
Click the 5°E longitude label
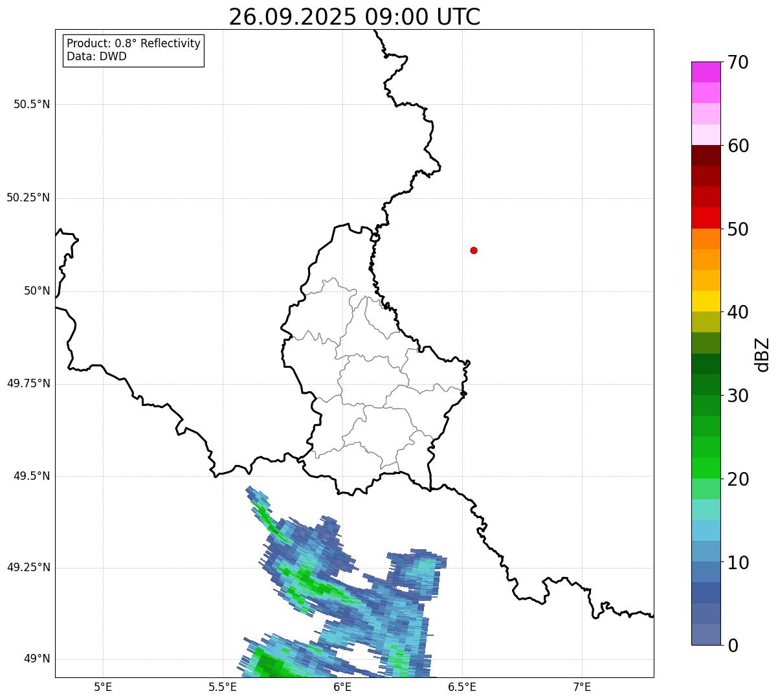coord(103,687)
